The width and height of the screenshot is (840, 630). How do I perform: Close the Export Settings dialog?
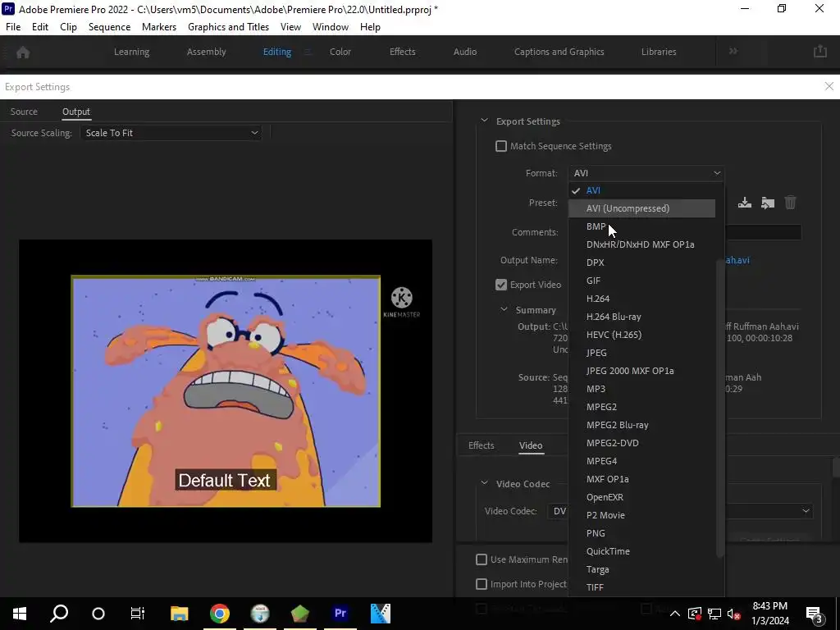[829, 86]
